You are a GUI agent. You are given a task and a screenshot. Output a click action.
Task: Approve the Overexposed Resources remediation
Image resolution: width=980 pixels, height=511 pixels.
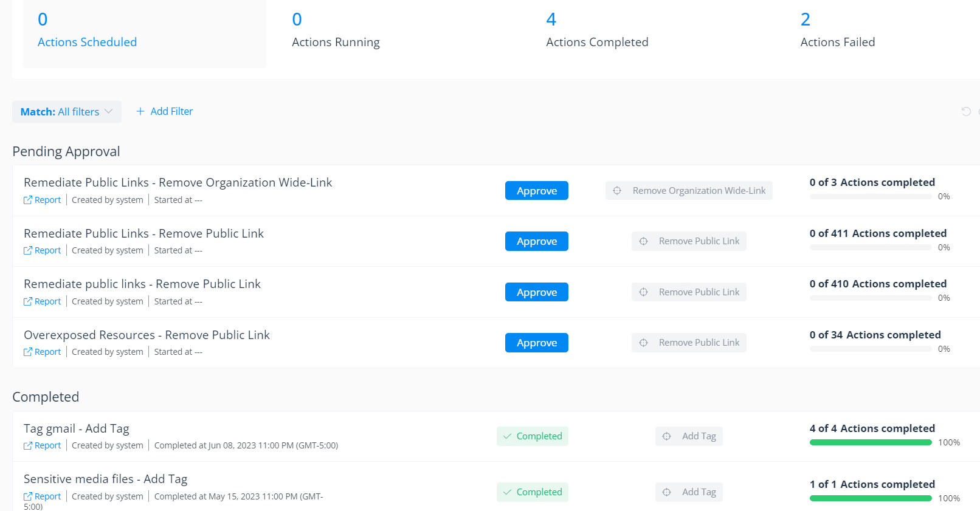(x=536, y=343)
